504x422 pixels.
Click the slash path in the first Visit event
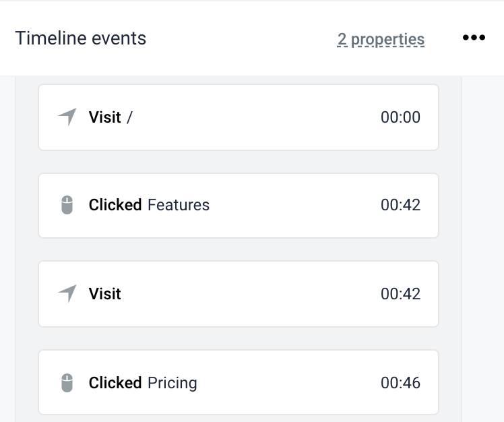[x=129, y=117]
